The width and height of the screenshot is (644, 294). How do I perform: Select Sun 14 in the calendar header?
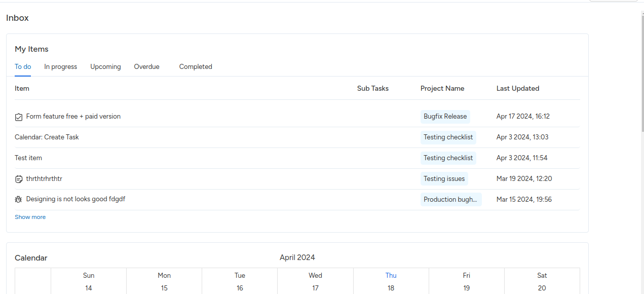pyautogui.click(x=89, y=282)
